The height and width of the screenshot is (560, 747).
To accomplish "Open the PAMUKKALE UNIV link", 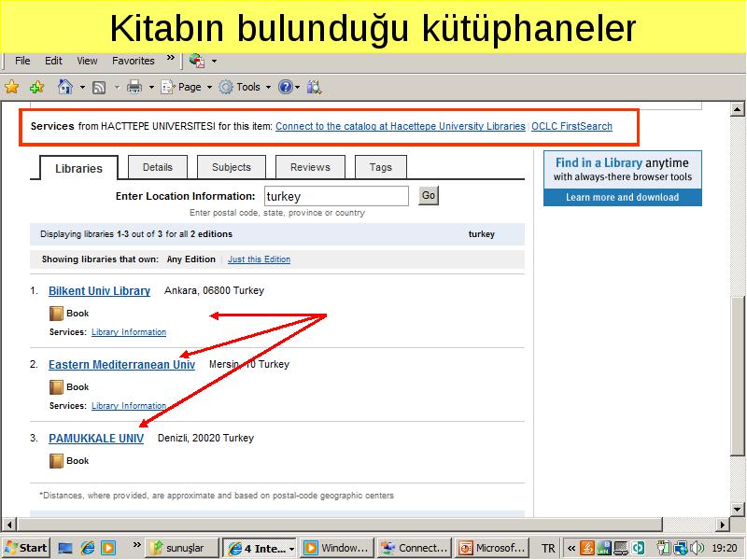I will (x=96, y=439).
